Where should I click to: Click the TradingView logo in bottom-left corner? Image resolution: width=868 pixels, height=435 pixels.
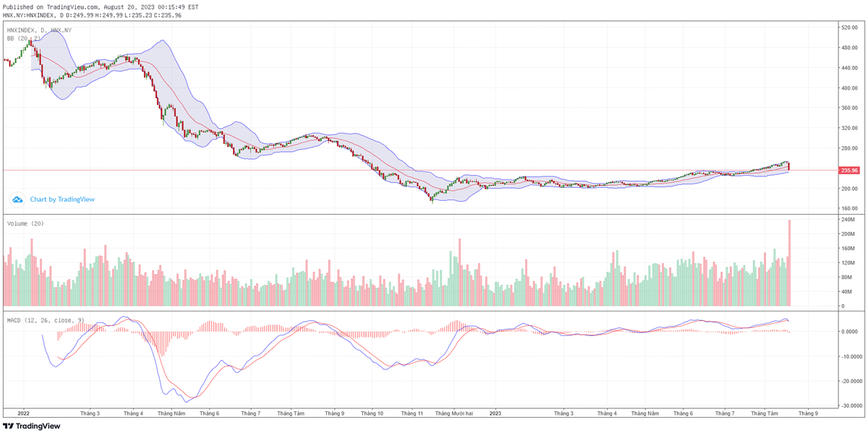[32, 426]
